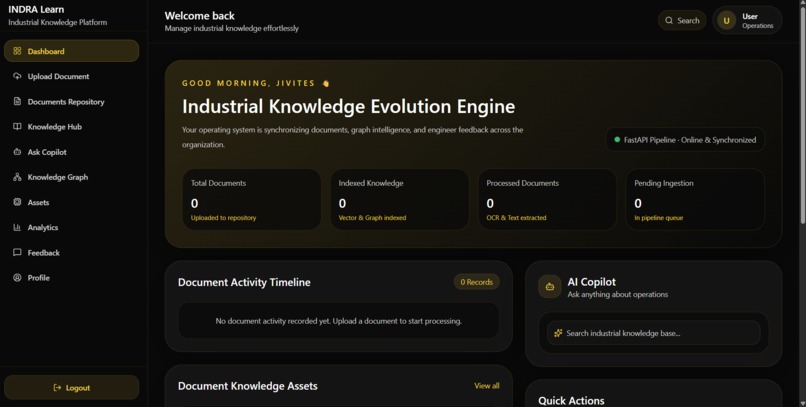This screenshot has height=407, width=806.
Task: Click the Profile person icon
Action: click(x=17, y=278)
